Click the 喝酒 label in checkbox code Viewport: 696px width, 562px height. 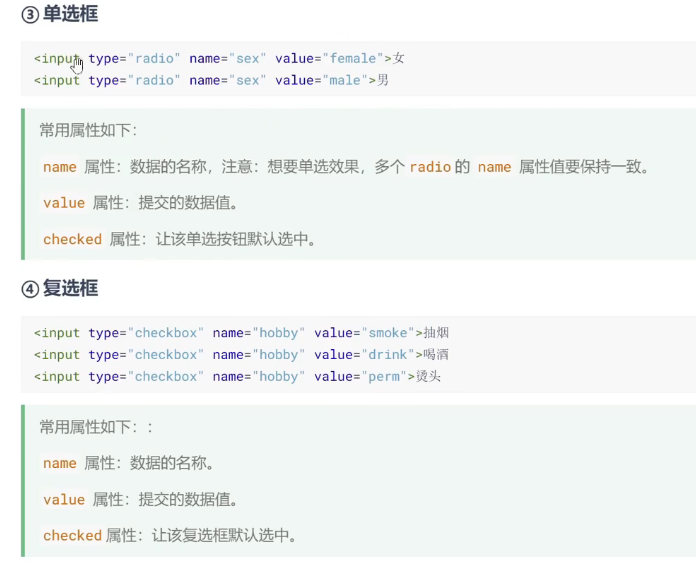(436, 354)
